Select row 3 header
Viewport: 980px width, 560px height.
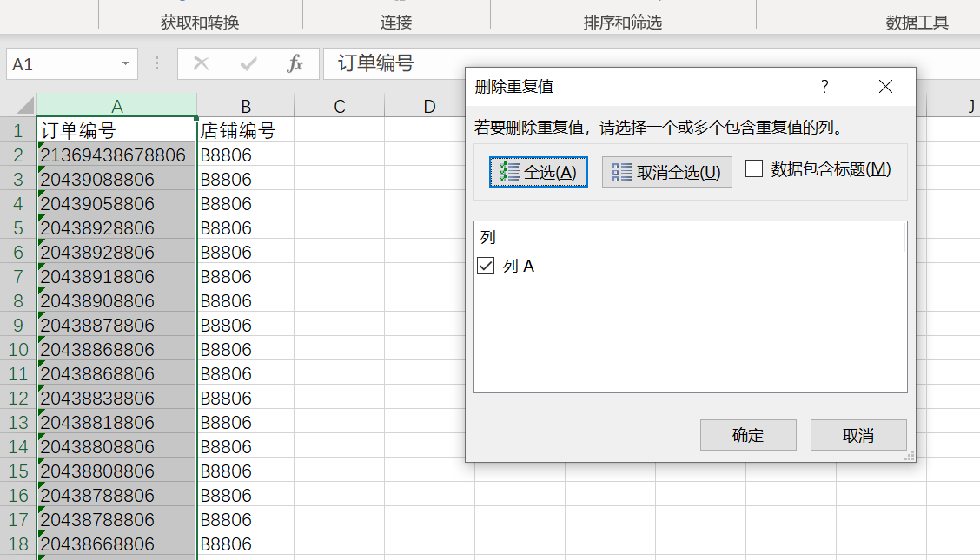[18, 179]
